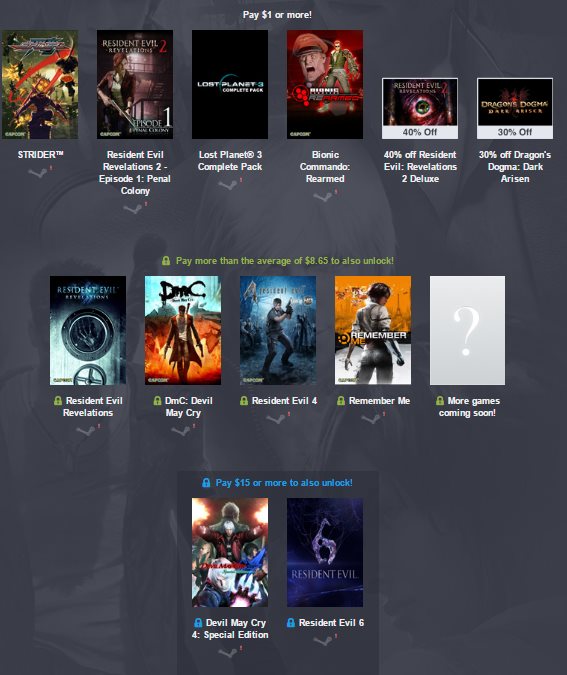567x675 pixels.
Task: Click Steam icon under Remember Me
Action: click(371, 418)
